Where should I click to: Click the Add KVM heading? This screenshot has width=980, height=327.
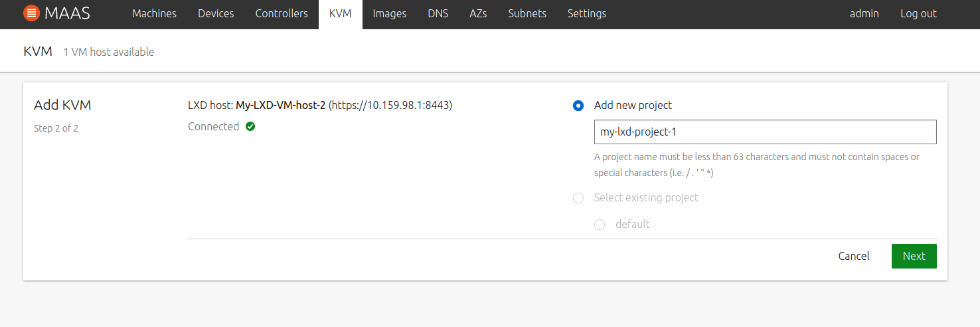(62, 105)
